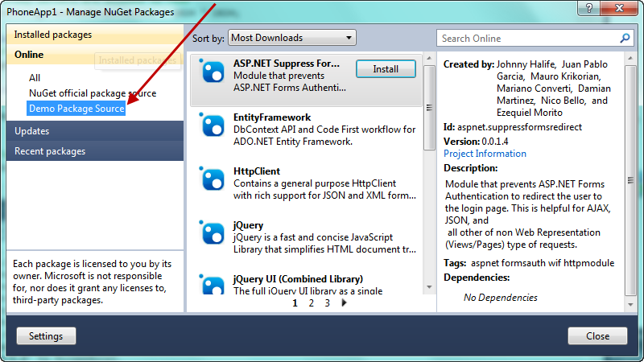Click the HttpClient package icon
This screenshot has height=362, width=644.
pyautogui.click(x=212, y=179)
